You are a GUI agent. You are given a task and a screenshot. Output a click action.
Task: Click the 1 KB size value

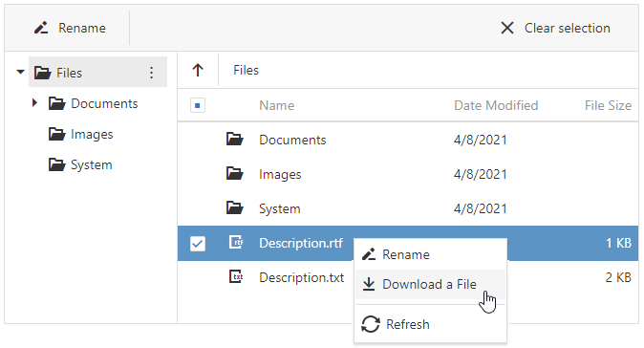pyautogui.click(x=618, y=243)
